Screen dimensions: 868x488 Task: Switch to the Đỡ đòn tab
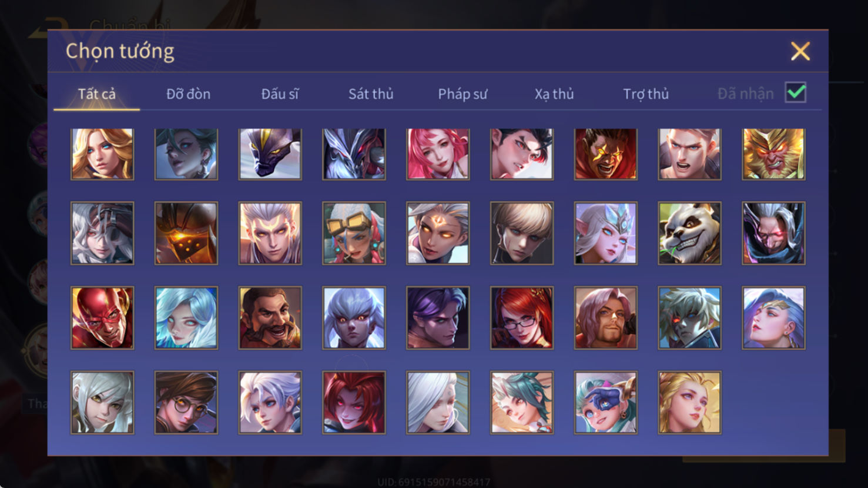pyautogui.click(x=188, y=93)
